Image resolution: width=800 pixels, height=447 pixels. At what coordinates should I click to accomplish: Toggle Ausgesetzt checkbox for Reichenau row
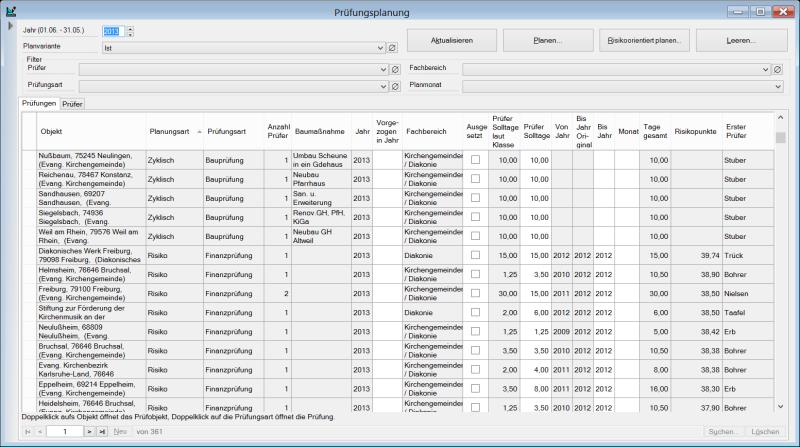coord(476,179)
